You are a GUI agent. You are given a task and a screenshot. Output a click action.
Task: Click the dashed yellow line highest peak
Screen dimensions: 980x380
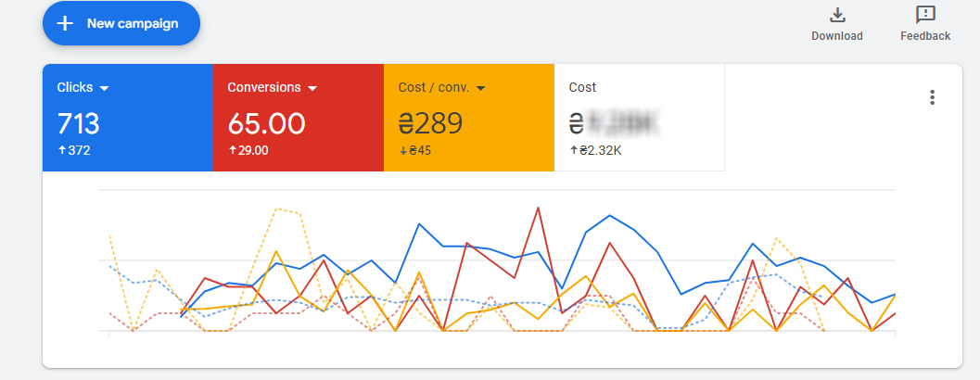pyautogui.click(x=278, y=209)
